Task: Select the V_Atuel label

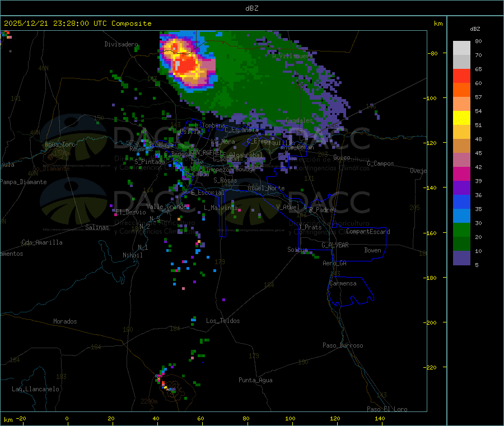Action: pyautogui.click(x=288, y=207)
